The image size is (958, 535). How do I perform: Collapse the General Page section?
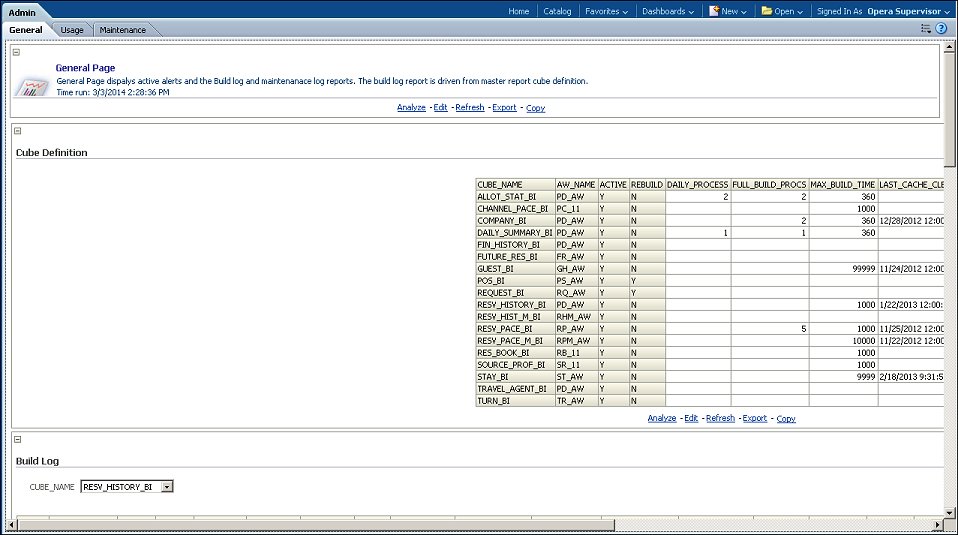click(x=17, y=52)
